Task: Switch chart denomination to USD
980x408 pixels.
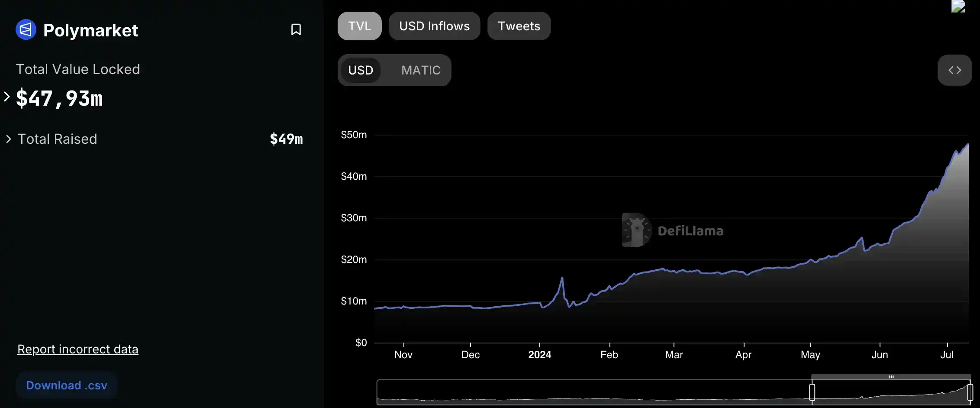Action: (x=361, y=70)
